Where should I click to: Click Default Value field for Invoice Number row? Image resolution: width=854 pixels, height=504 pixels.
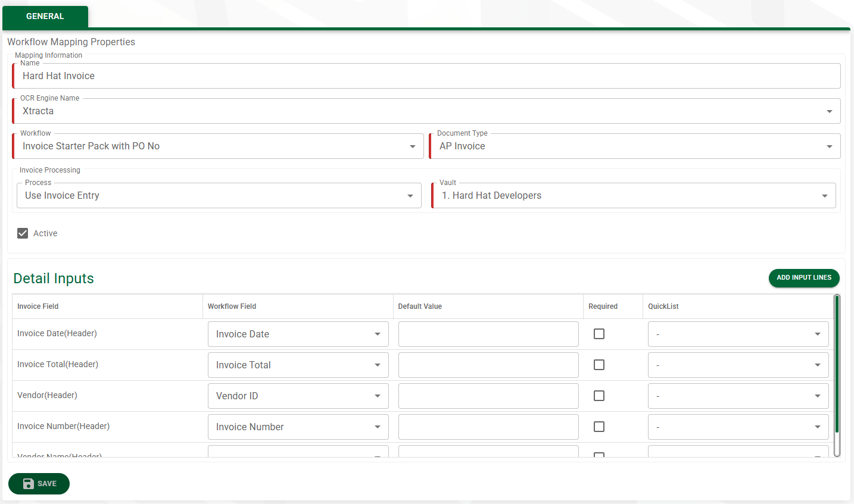pyautogui.click(x=488, y=427)
